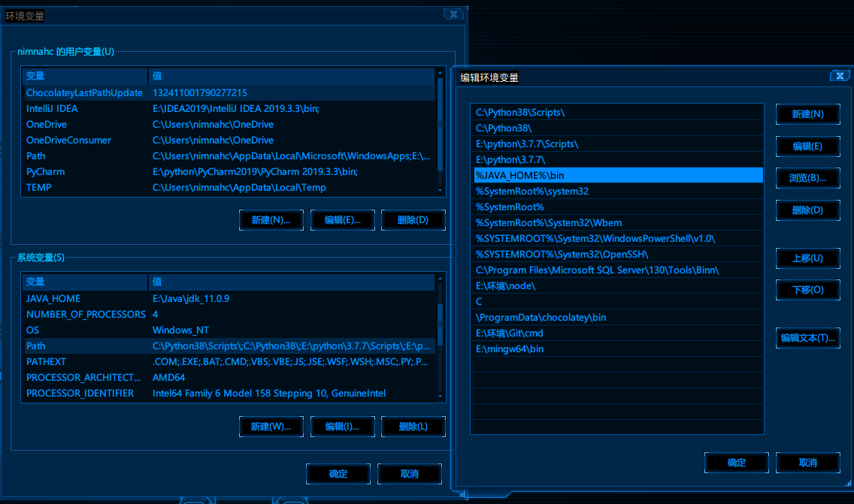Select the NUMBER_OF_PROCESSORS system variable
This screenshot has height=504, width=854.
[x=229, y=315]
